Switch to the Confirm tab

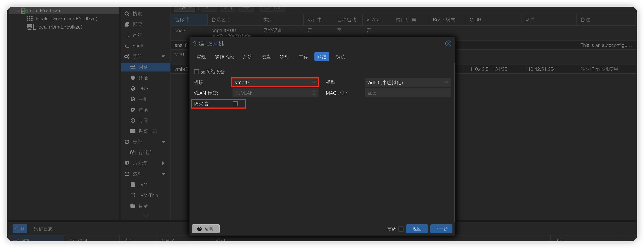[x=340, y=57]
